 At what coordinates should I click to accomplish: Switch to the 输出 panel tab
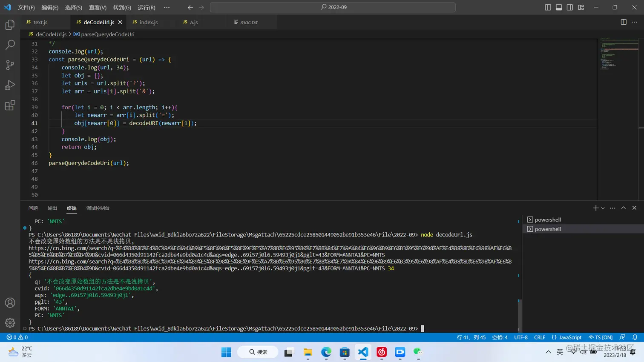(x=52, y=208)
